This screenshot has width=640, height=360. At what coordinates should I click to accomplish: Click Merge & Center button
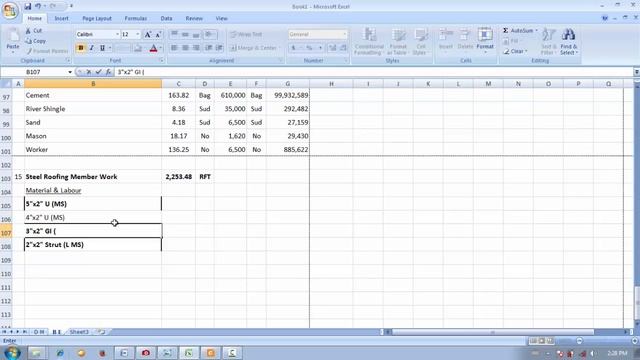coord(253,48)
